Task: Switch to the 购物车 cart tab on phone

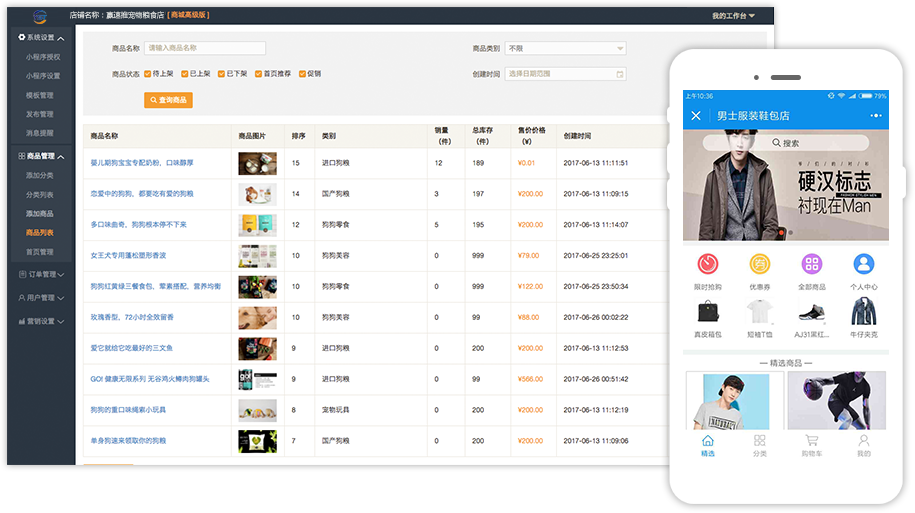Action: click(x=811, y=446)
